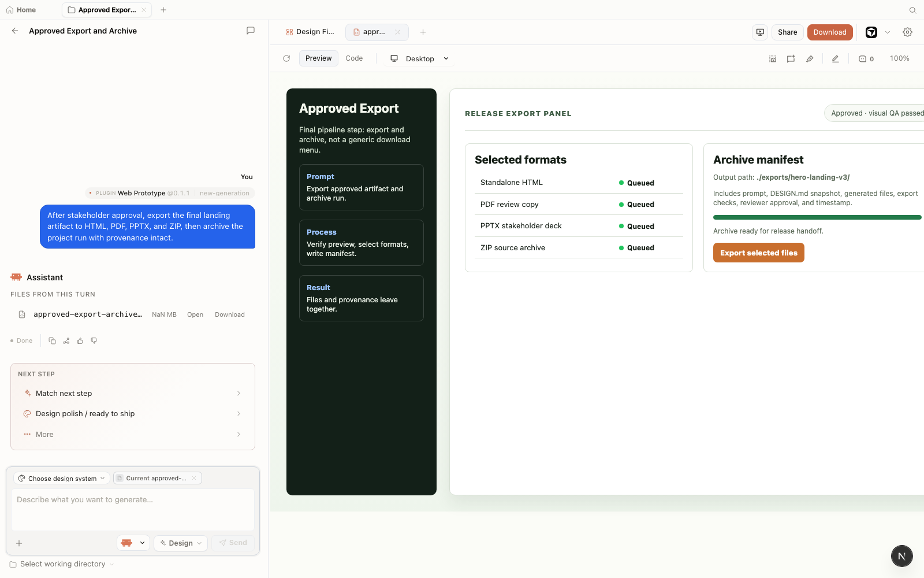The width and height of the screenshot is (924, 578).
Task: Reload the preview with refresh icon
Action: pos(286,58)
